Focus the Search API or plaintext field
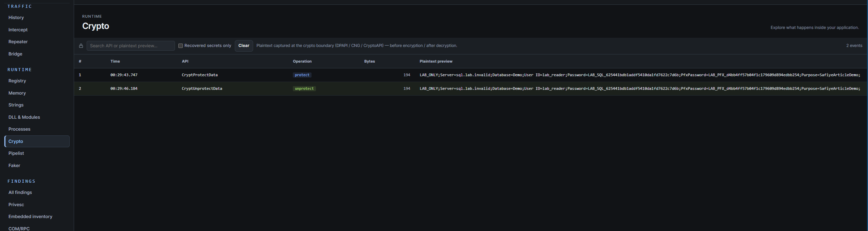Image resolution: width=868 pixels, height=231 pixels. 130,46
